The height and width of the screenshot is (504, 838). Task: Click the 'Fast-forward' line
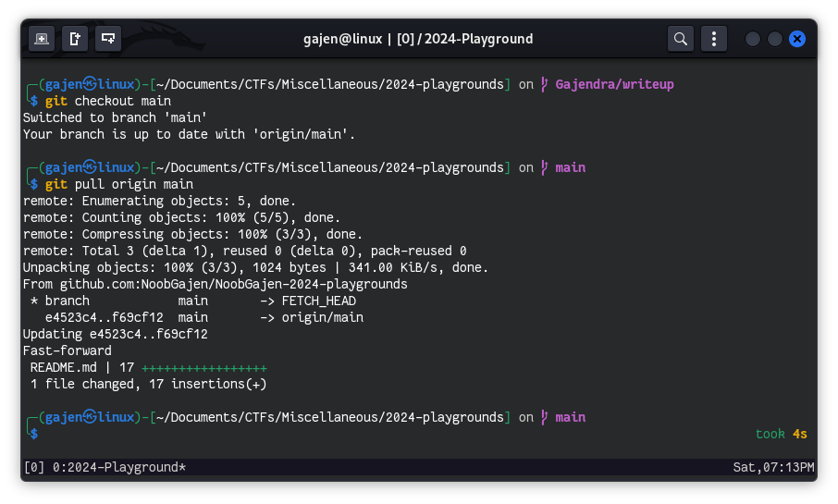click(68, 350)
